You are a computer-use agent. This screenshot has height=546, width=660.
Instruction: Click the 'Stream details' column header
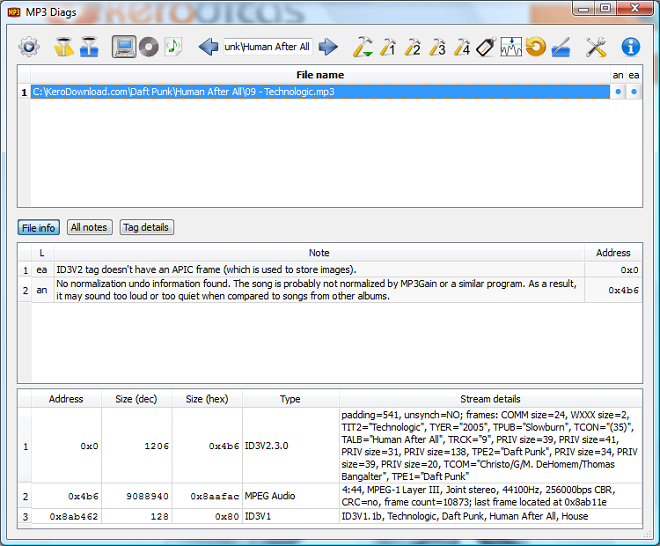coord(490,399)
